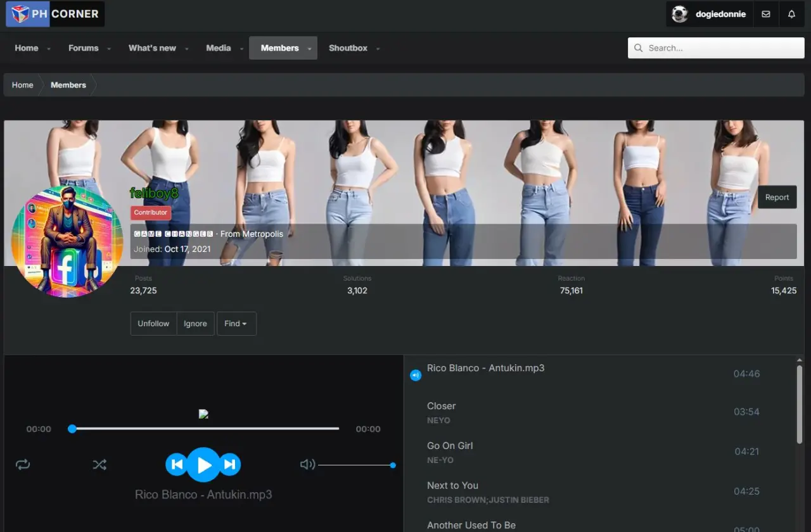Unfollow the user feliboy8

point(153,324)
